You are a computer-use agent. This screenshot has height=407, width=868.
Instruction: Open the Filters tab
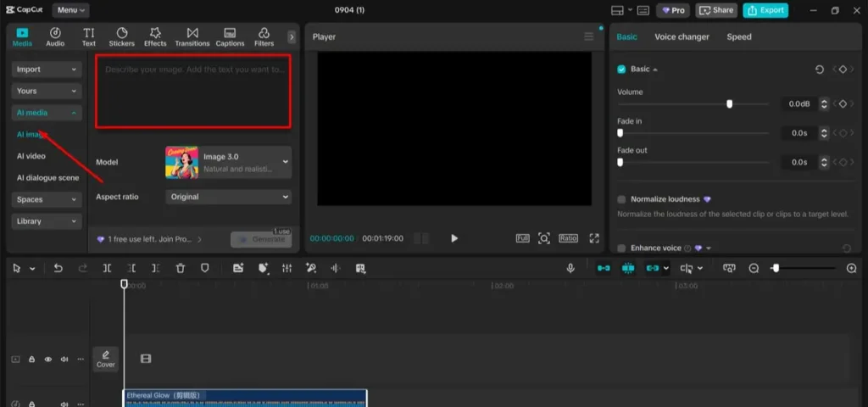264,37
